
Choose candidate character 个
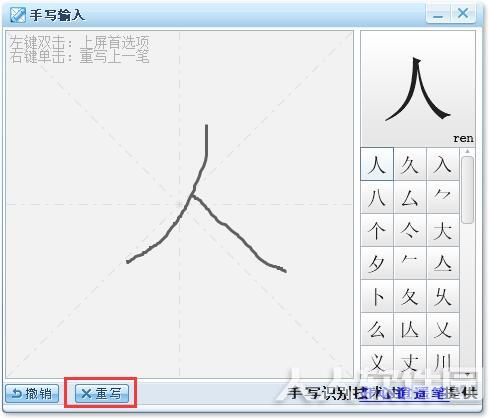(x=377, y=230)
